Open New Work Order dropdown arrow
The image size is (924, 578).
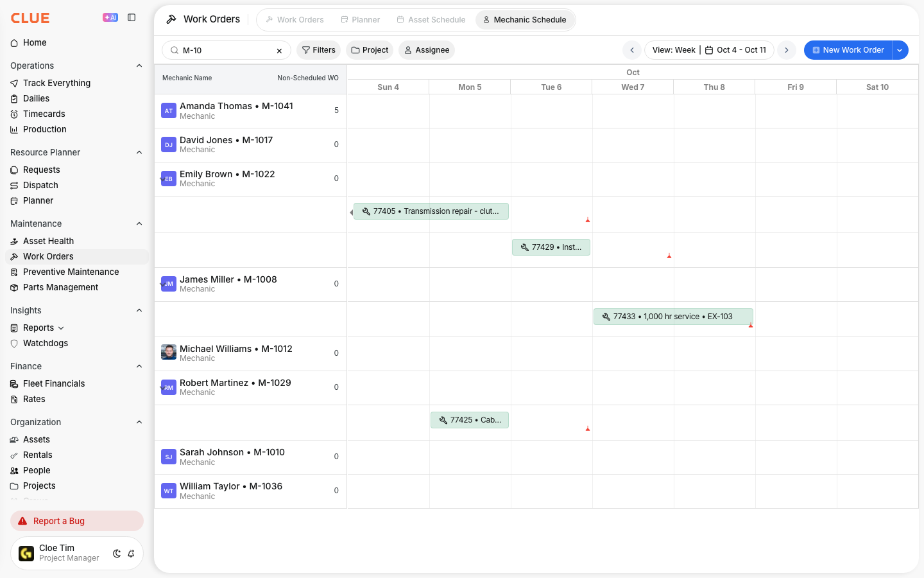pyautogui.click(x=900, y=50)
